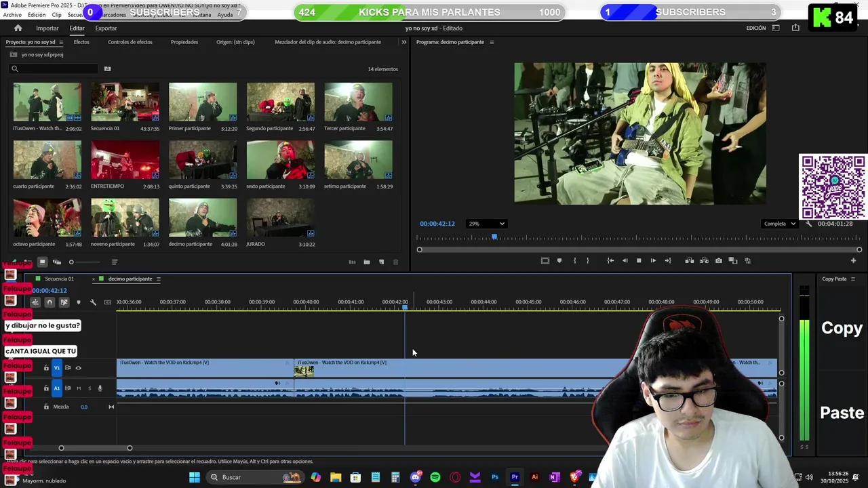Click the Project panel search field
Viewport: 868px width, 488px height.
(54, 68)
